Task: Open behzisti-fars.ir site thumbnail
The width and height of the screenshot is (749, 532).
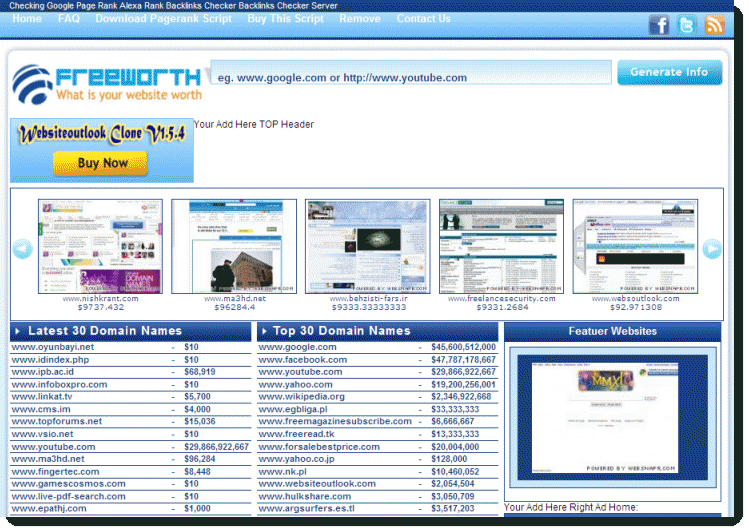Action: pos(367,246)
